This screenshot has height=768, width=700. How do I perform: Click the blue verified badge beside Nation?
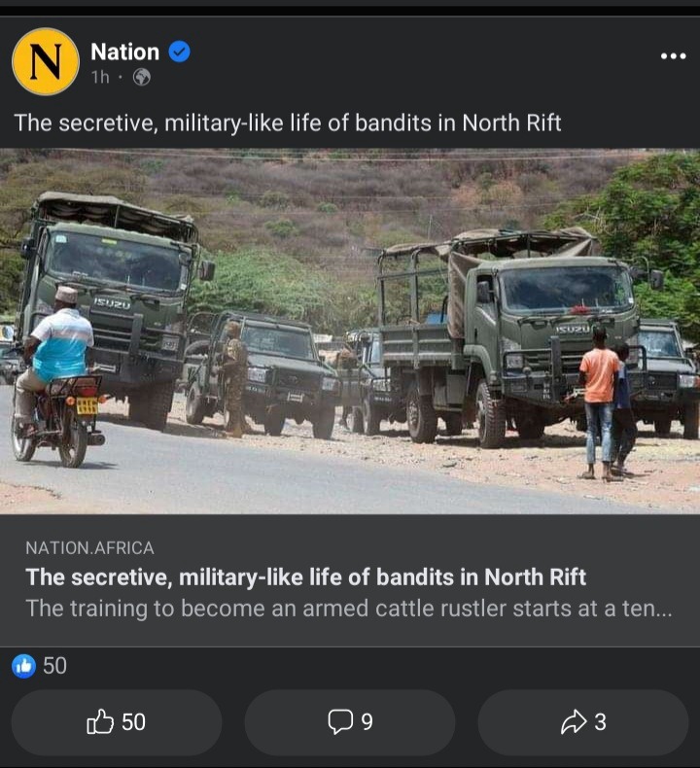pos(179,52)
